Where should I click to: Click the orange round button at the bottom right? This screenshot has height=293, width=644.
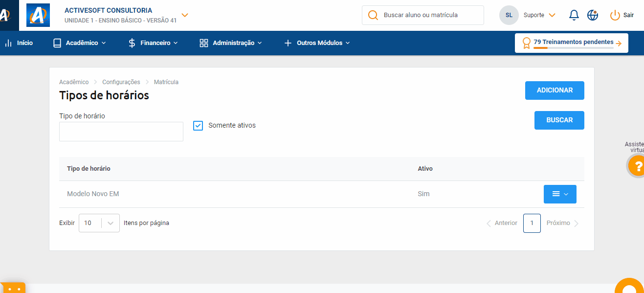[x=629, y=286]
